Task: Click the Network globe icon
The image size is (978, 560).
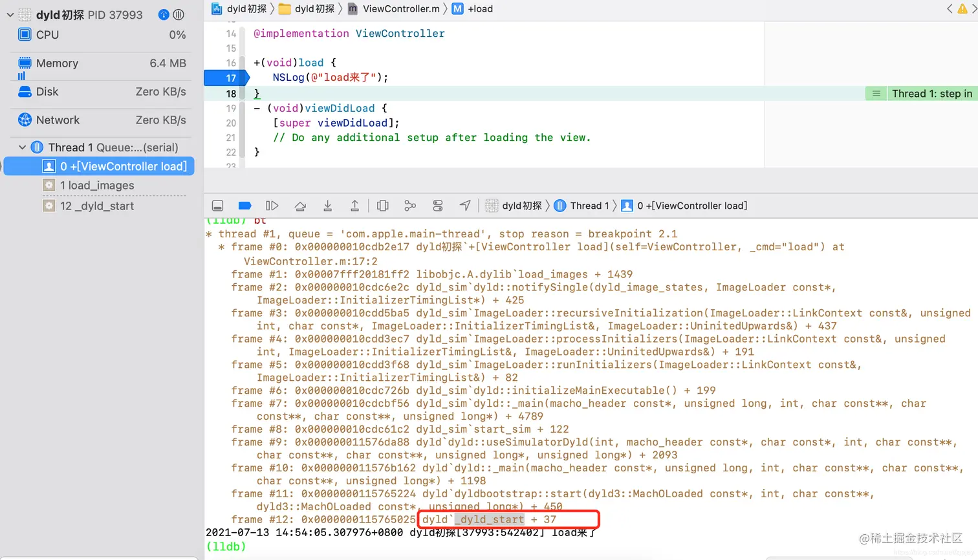Action: 25,120
